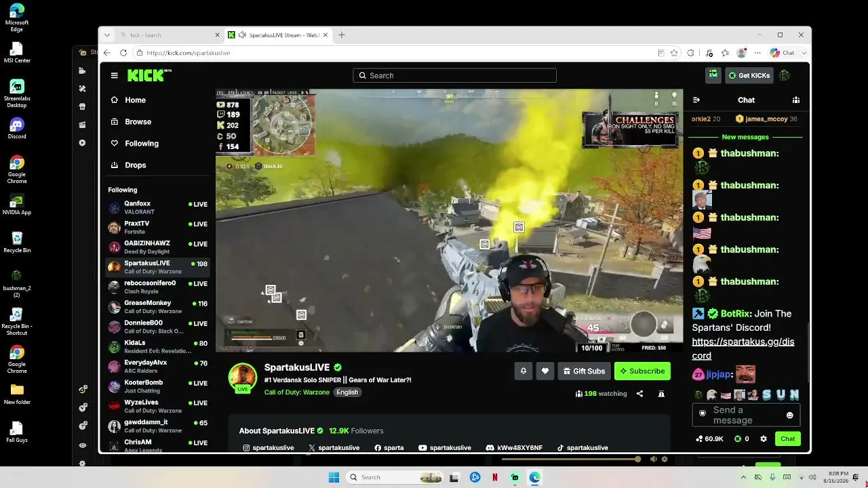Open the Kick user profile avatar
This screenshot has height=488, width=868.
pyautogui.click(x=785, y=75)
